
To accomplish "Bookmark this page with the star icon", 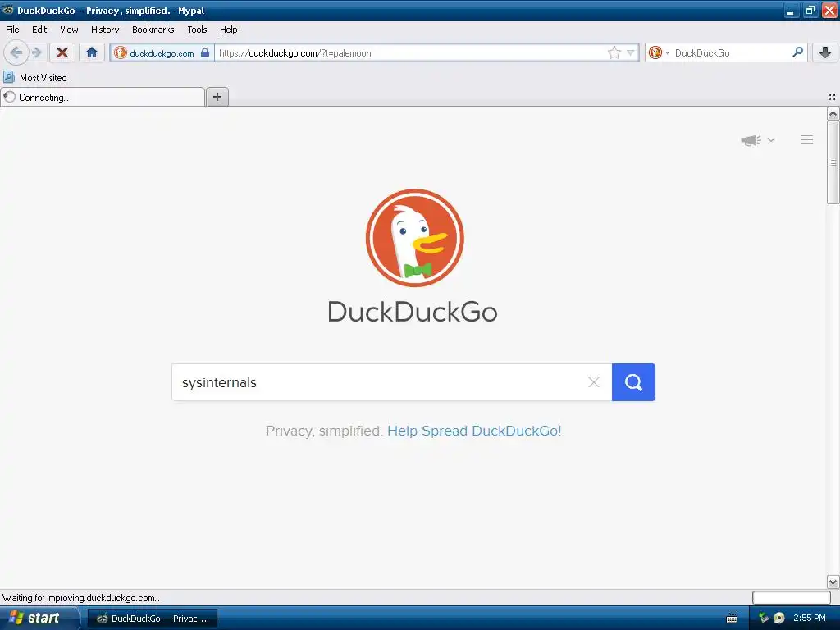I will (x=614, y=52).
